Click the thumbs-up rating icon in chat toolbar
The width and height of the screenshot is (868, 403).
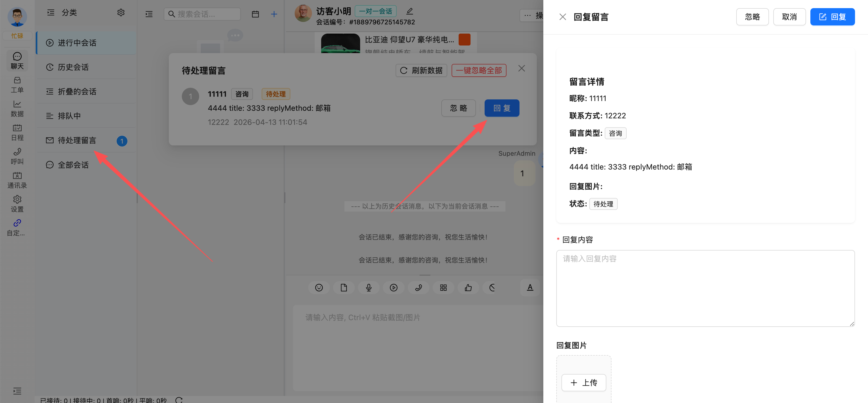point(468,288)
